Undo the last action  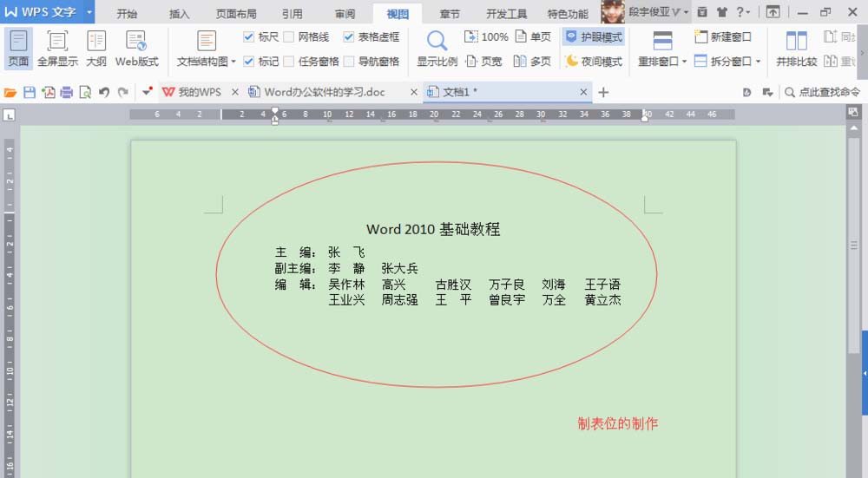[103, 93]
